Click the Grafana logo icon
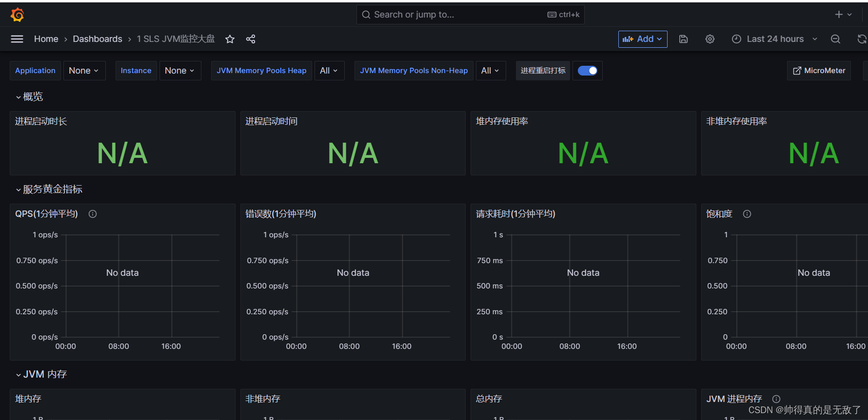Image resolution: width=868 pixels, height=420 pixels. [17, 15]
